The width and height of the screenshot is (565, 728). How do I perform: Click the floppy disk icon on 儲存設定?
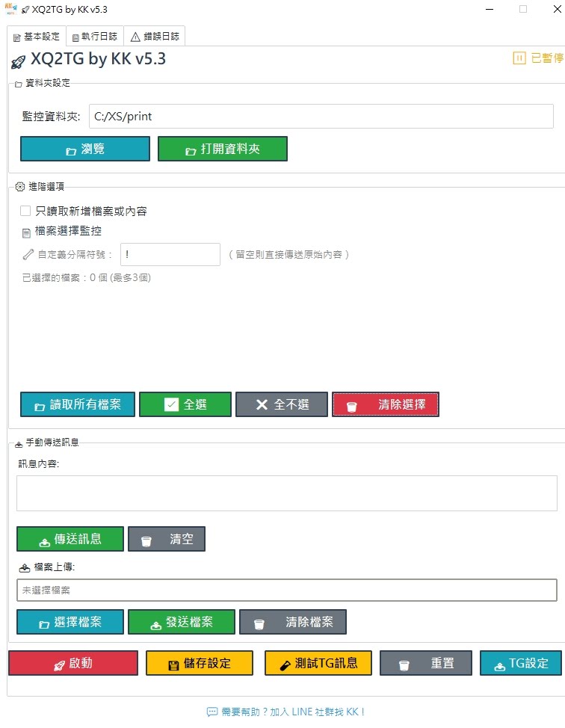[173, 664]
